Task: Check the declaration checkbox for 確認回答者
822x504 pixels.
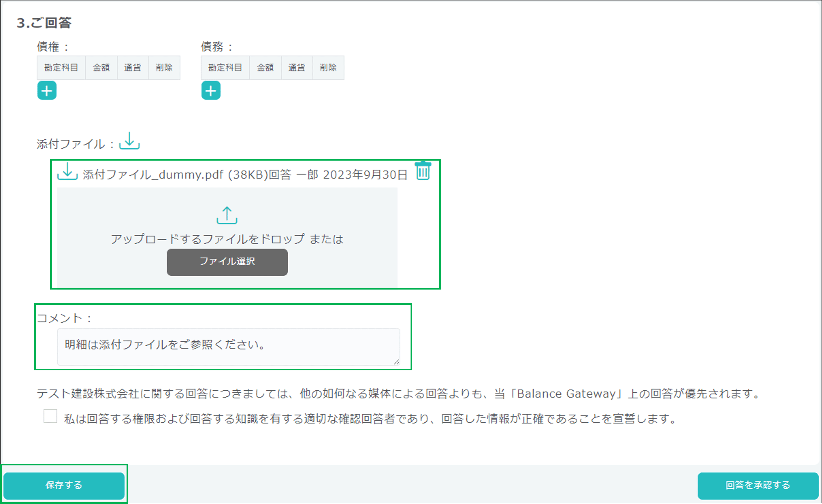Action: (x=50, y=416)
